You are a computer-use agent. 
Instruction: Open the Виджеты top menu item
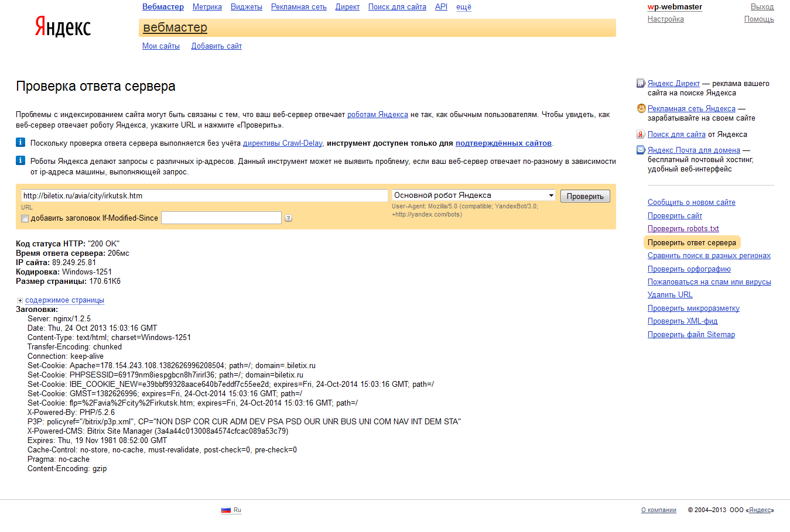pyautogui.click(x=247, y=7)
